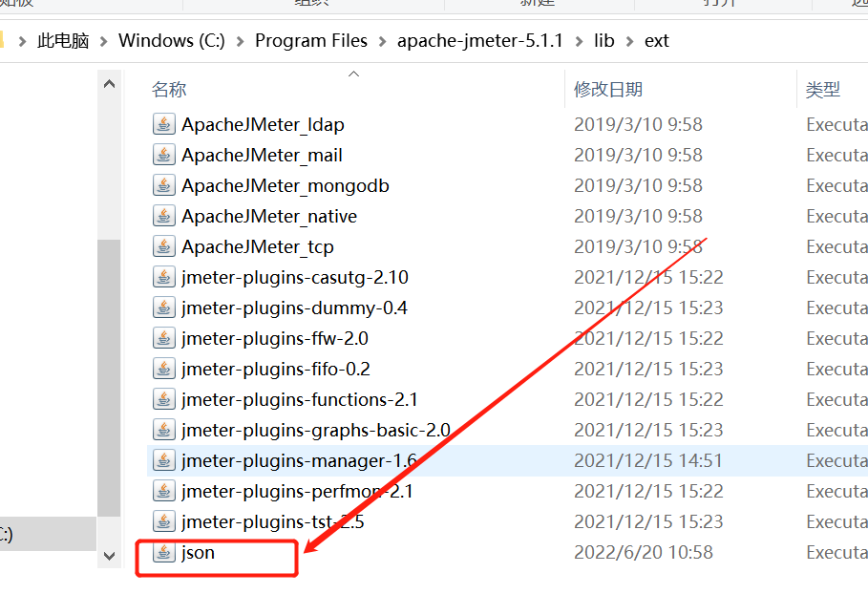Click the ApacheJMeter_native jar icon
This screenshot has width=868, height=594.
click(164, 216)
